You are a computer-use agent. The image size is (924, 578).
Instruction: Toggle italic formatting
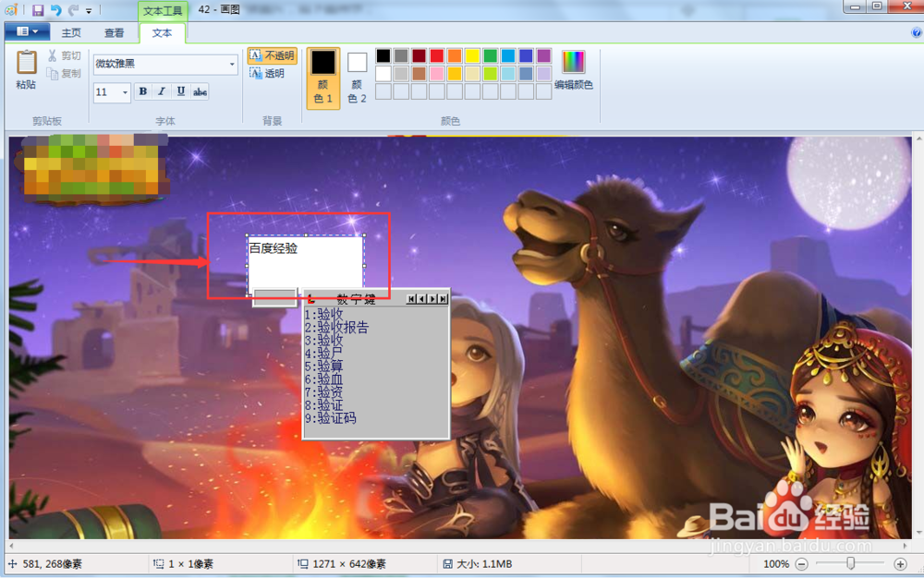161,91
